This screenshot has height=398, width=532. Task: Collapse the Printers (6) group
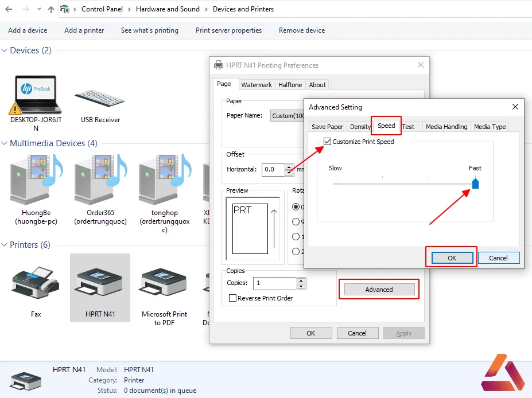[x=5, y=244]
